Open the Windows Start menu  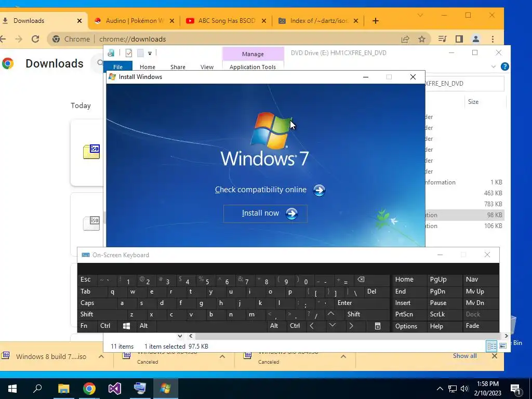click(12, 389)
